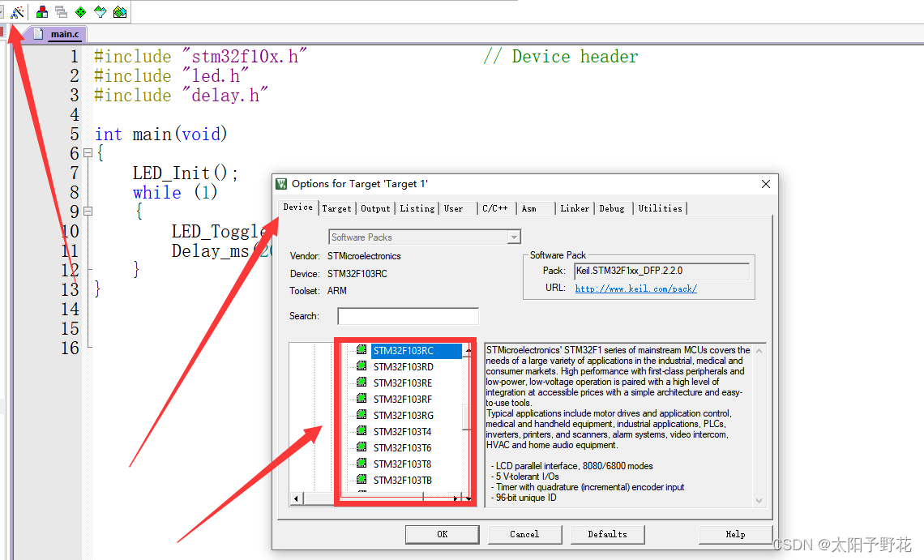The image size is (924, 560).
Task: Click the Defaults button
Action: (x=608, y=534)
